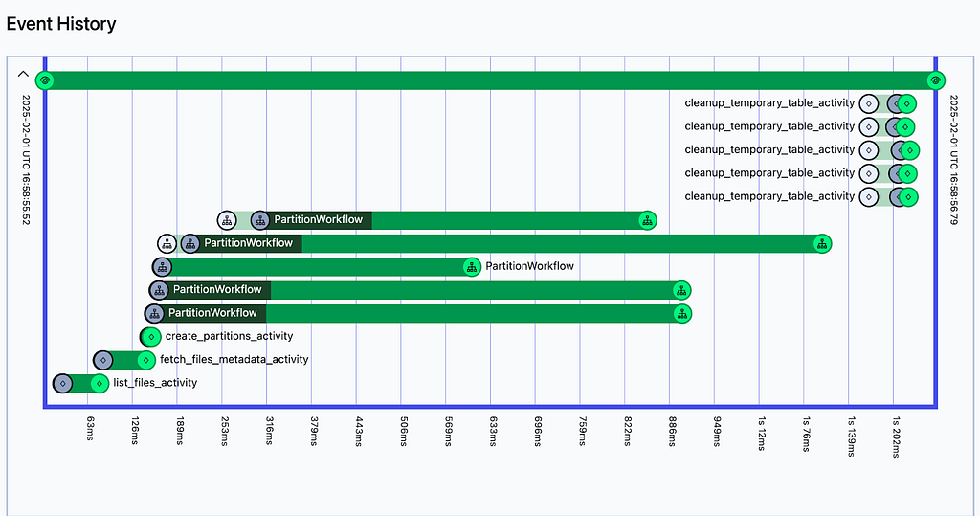Click scheduled icon of topmost cleanup_temporary_table_activity
The width and height of the screenshot is (980, 516).
click(869, 103)
